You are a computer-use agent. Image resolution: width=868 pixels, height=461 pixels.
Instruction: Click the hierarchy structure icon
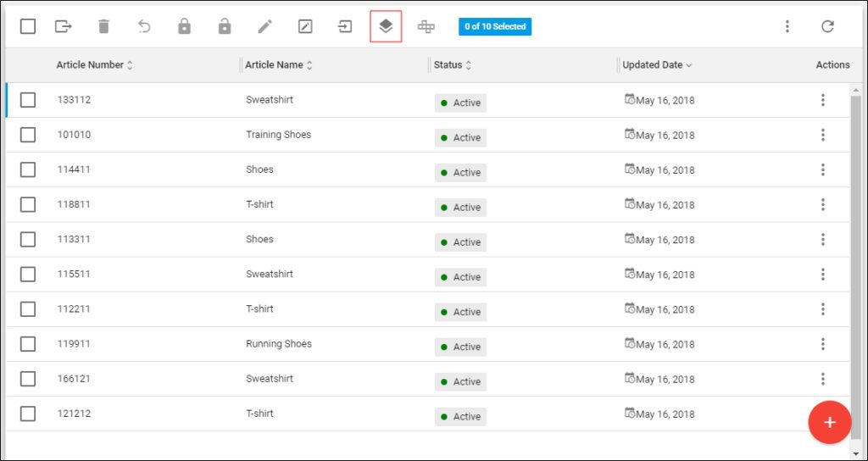pyautogui.click(x=426, y=26)
